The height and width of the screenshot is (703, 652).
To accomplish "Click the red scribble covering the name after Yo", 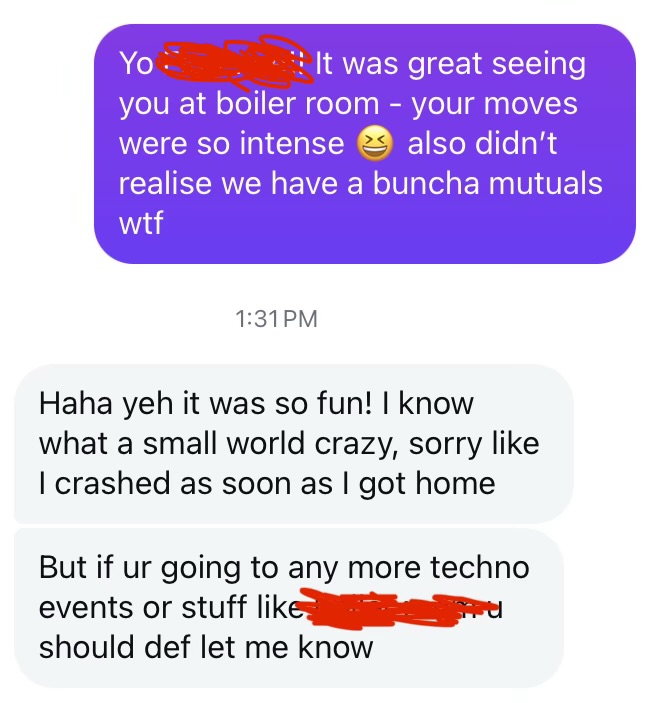I will point(237,63).
